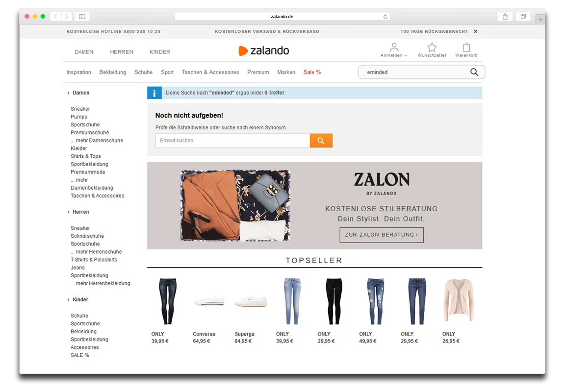The height and width of the screenshot is (392, 565).
Task: Open Schnürschuhe under Herren
Action: coord(87,236)
